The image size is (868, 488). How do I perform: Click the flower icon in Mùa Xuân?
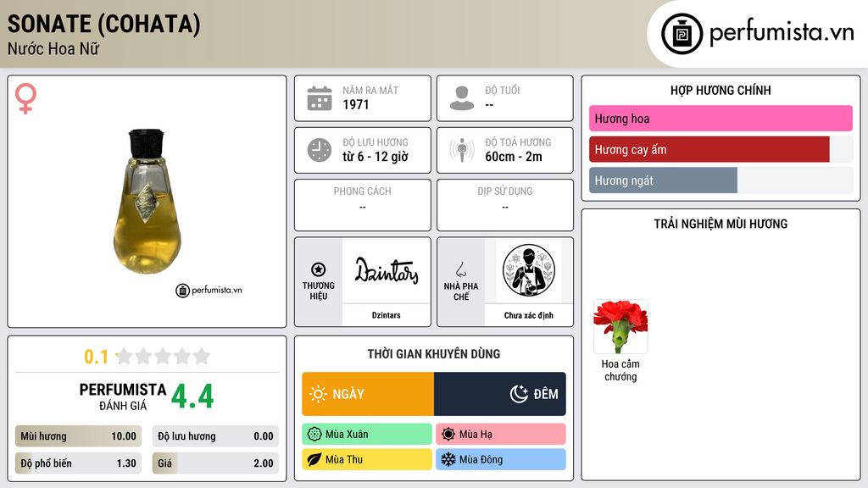(314, 435)
